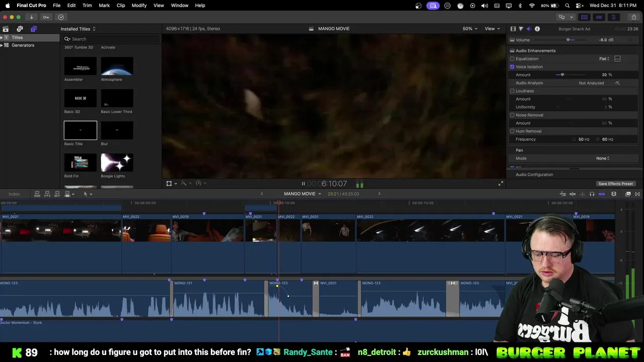Open the Color inspector triangle icon
The image size is (644, 362).
[x=521, y=29]
